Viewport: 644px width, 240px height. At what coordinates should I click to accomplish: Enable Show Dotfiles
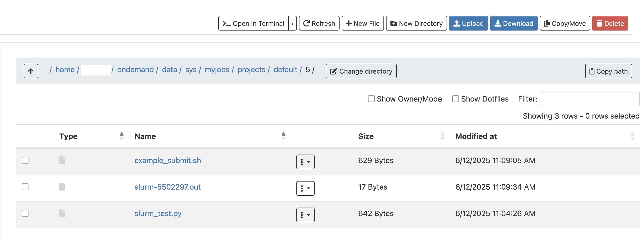pyautogui.click(x=455, y=99)
